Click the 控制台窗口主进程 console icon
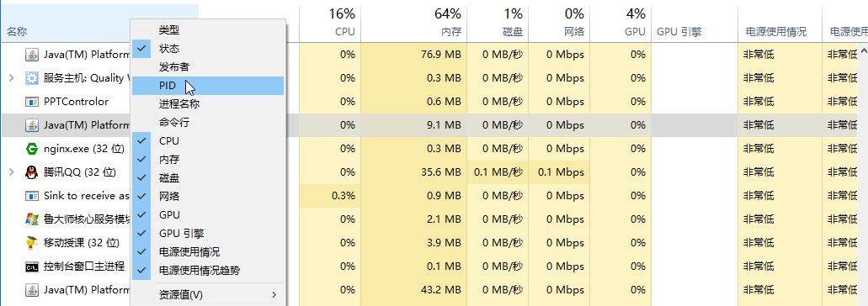This screenshot has width=868, height=306. tap(31, 266)
